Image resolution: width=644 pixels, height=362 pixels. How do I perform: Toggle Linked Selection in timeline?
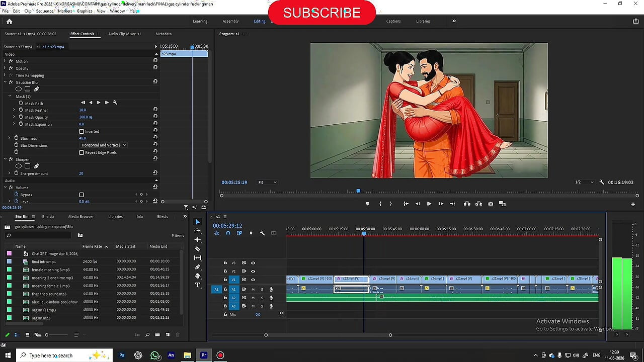(x=239, y=233)
